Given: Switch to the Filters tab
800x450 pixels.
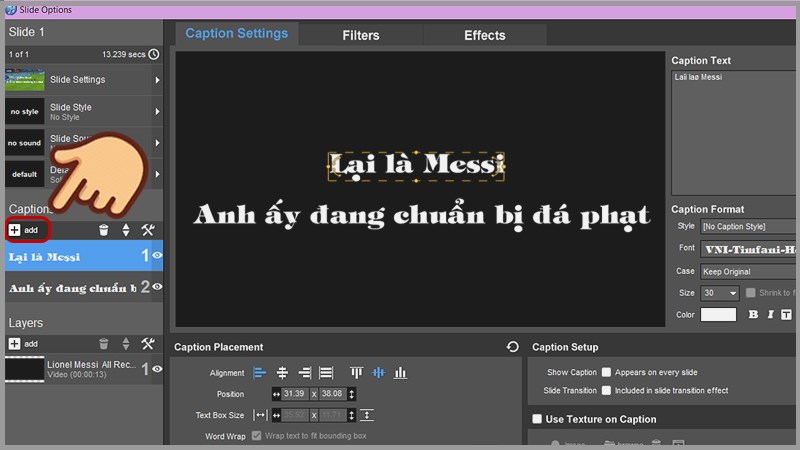Looking at the screenshot, I should pos(361,35).
